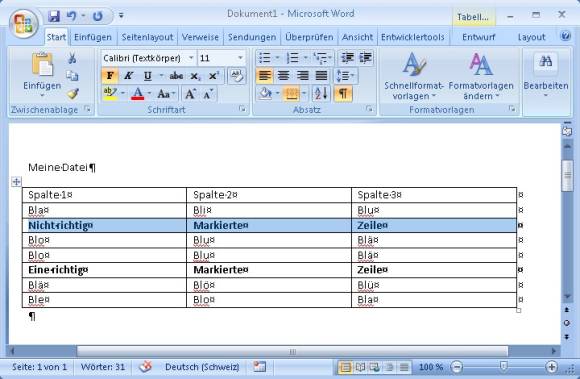
Task: Switch to full screen reading view
Action: pyautogui.click(x=360, y=368)
